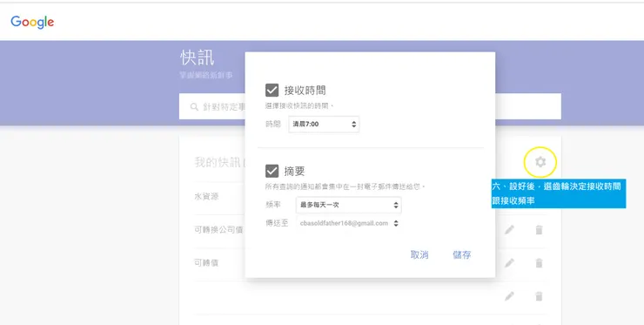The height and width of the screenshot is (325, 644).
Task: Open the 頻率 dropdown showing 最多每天一次
Action: pos(348,205)
